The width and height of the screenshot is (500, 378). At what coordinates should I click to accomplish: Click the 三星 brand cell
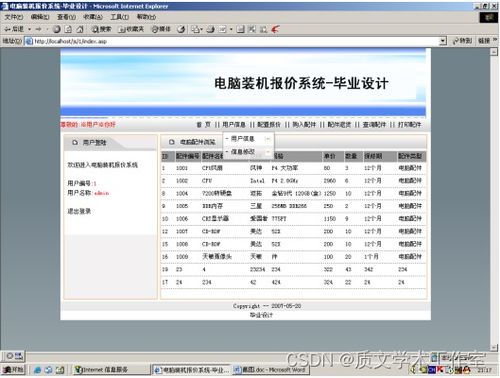pyautogui.click(x=256, y=206)
